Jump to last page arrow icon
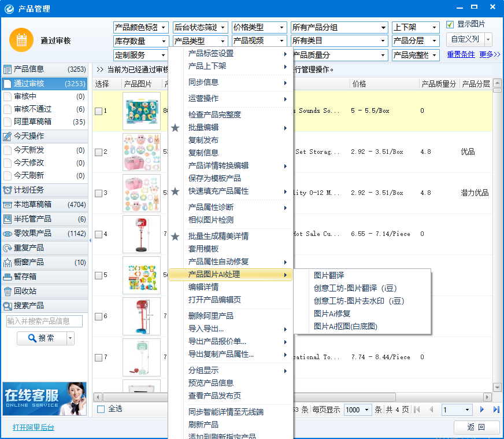Image resolution: width=504 pixels, height=439 pixels. 496,410
